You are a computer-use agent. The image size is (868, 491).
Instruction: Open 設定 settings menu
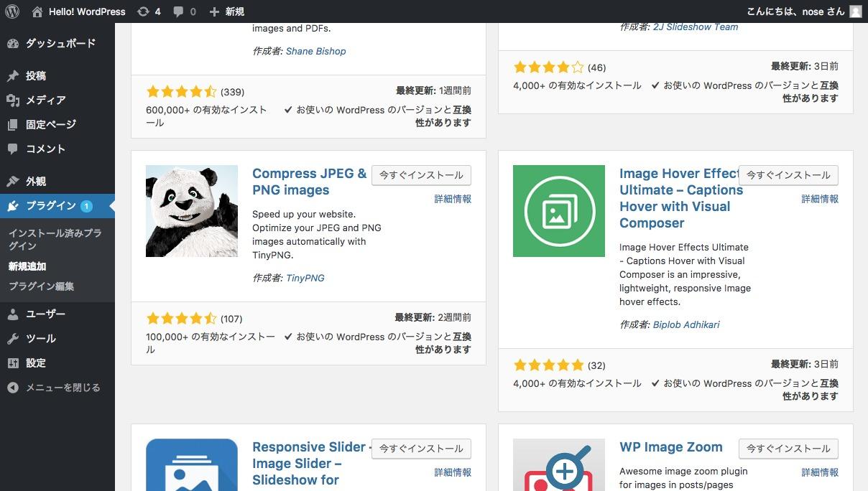click(x=36, y=363)
